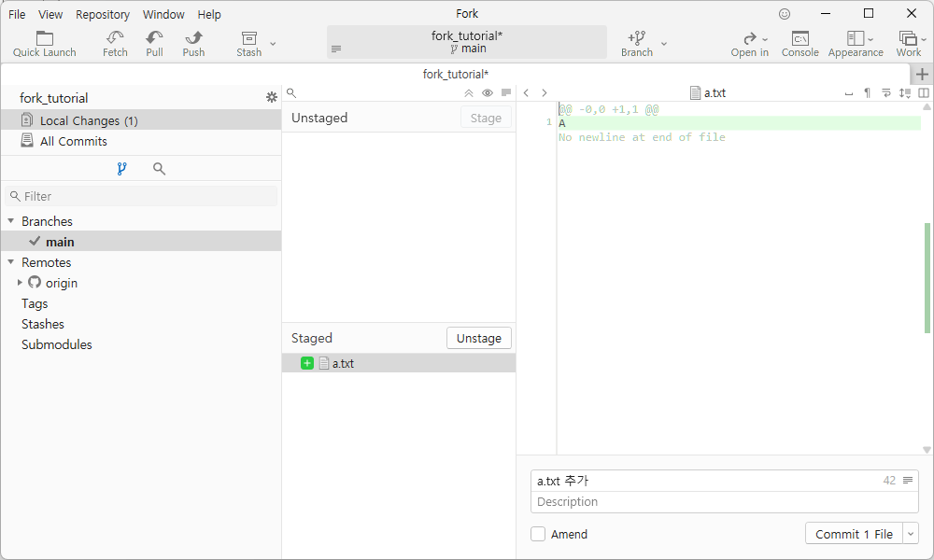Click the flag icon above Unstaged list
Screen dimensions: 934x560
(x=506, y=92)
